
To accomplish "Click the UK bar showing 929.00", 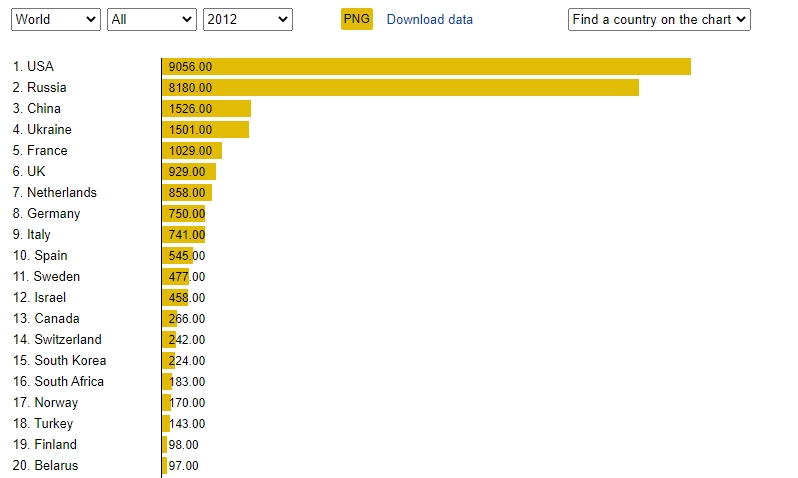I will click(x=189, y=172).
